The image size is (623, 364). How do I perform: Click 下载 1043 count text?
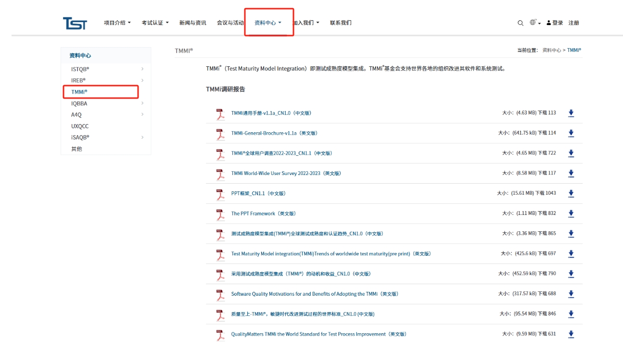(546, 193)
